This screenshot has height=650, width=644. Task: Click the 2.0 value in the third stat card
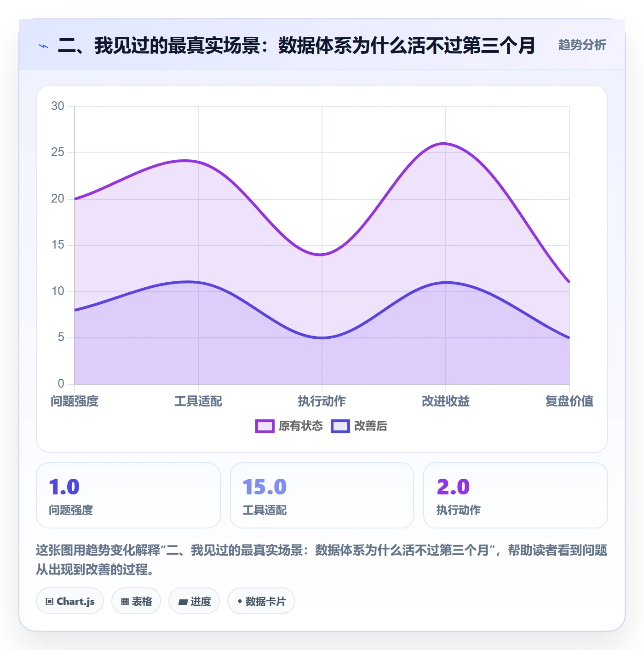[453, 487]
